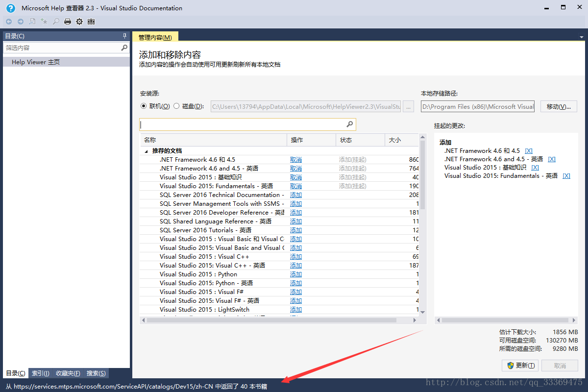Click the 操作 column header
Viewport: 588px width, 392px height.
click(x=311, y=140)
